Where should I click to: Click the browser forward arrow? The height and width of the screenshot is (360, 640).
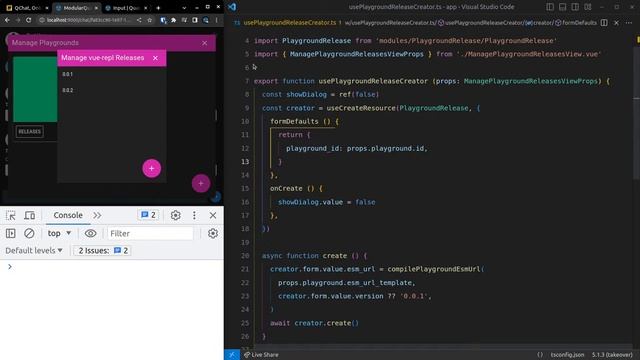pyautogui.click(x=18, y=20)
